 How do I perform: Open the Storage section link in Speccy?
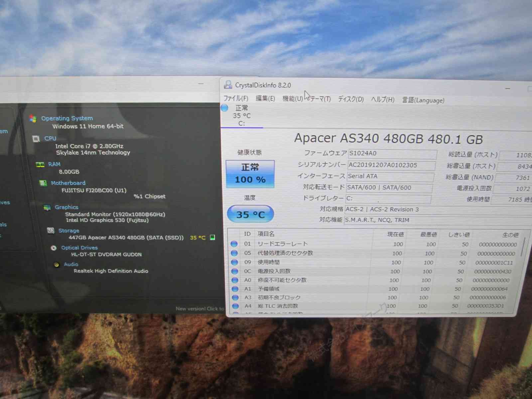[69, 230]
